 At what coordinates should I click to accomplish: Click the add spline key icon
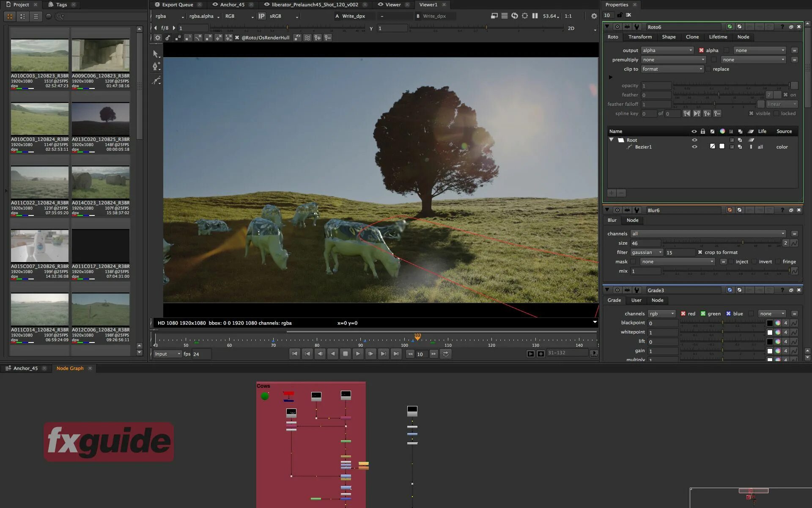coord(707,113)
